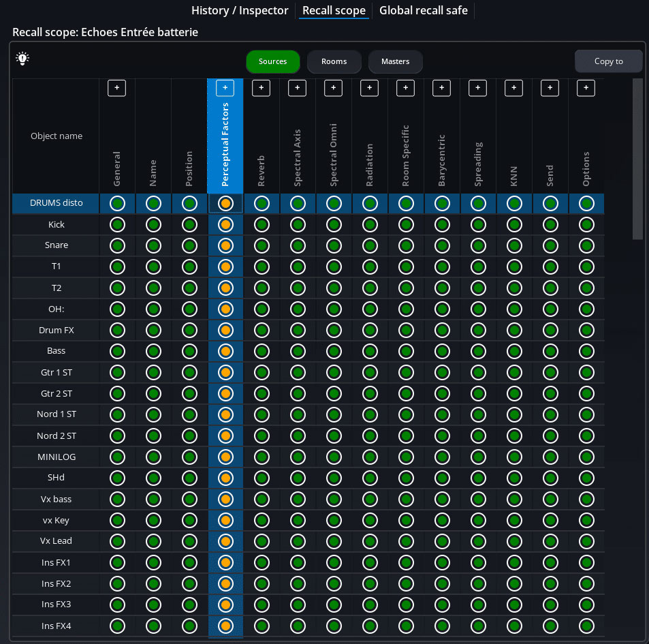Click the plus icon above Options column

(x=586, y=88)
